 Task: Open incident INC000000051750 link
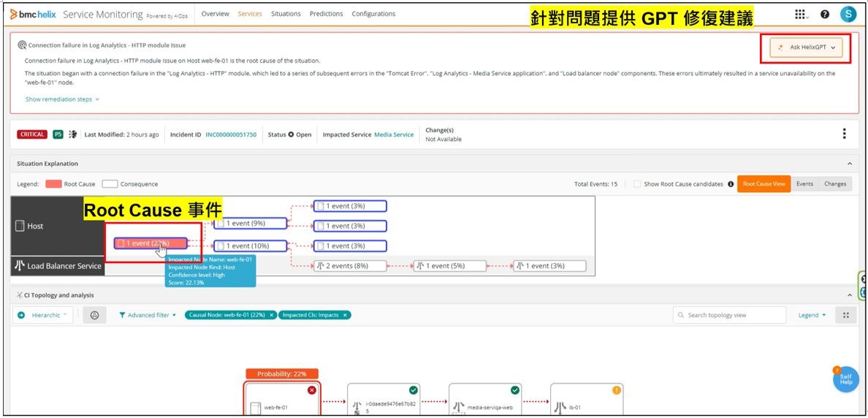(x=231, y=134)
